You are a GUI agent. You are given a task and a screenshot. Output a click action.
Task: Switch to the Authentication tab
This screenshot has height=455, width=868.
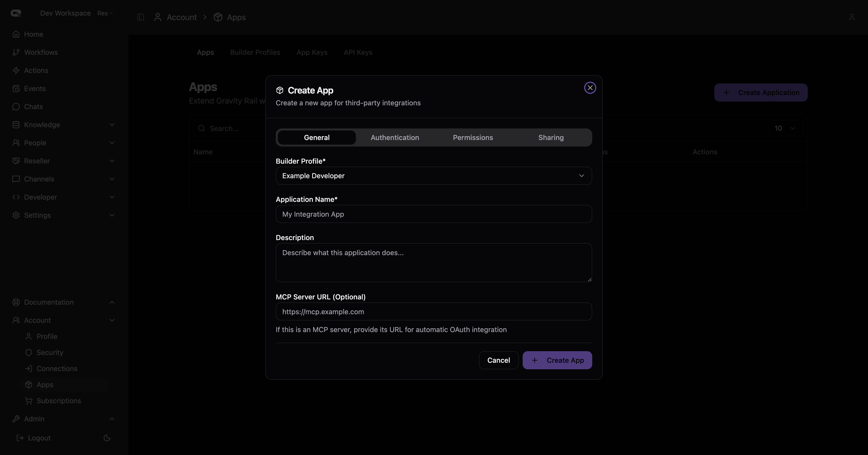[x=395, y=138]
